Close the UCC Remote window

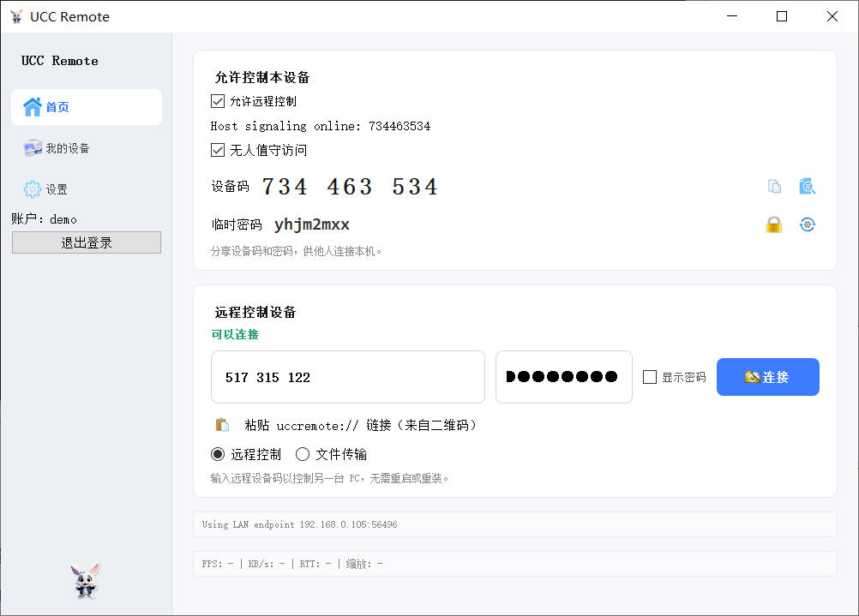point(832,16)
